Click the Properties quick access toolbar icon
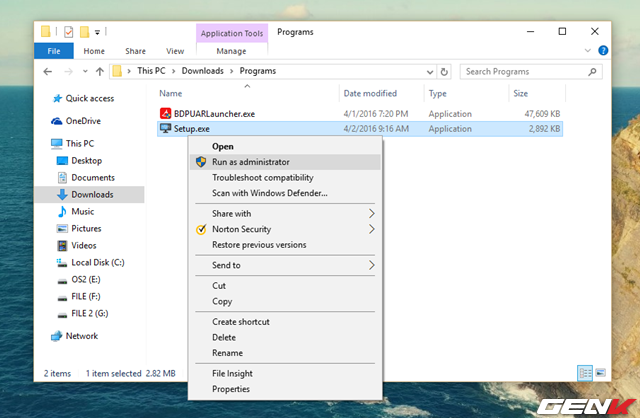The image size is (640, 418). pos(69,32)
